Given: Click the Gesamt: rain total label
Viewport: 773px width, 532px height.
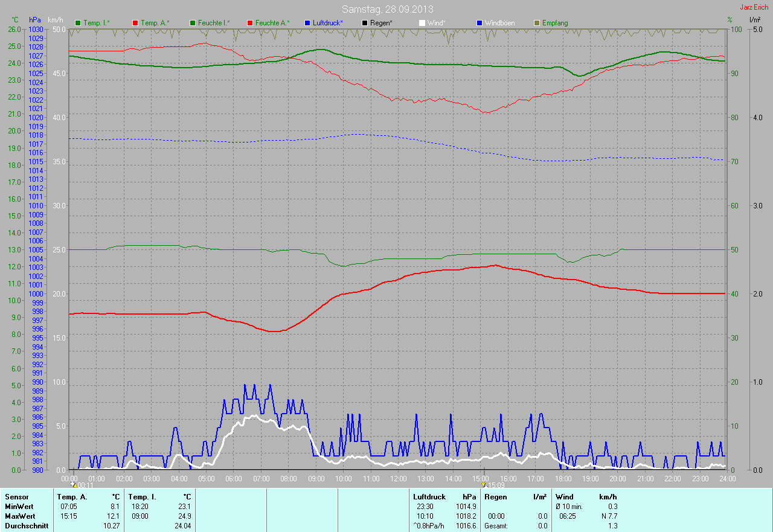Looking at the screenshot, I should pos(495,526).
